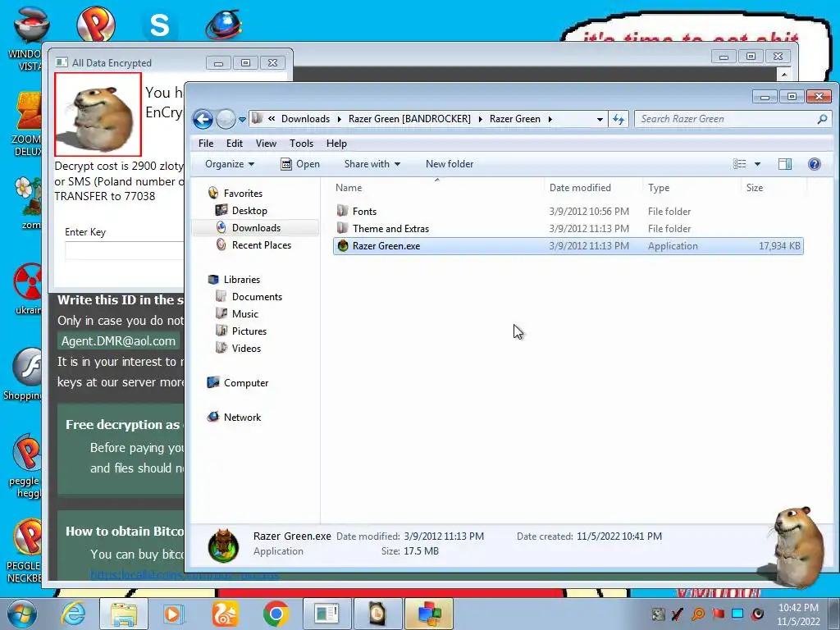
Task: Sort by the Name column header
Action: coord(437,188)
